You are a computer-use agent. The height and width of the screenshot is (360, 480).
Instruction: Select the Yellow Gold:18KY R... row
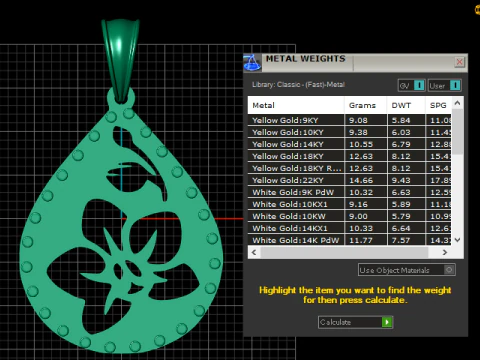tap(349, 168)
